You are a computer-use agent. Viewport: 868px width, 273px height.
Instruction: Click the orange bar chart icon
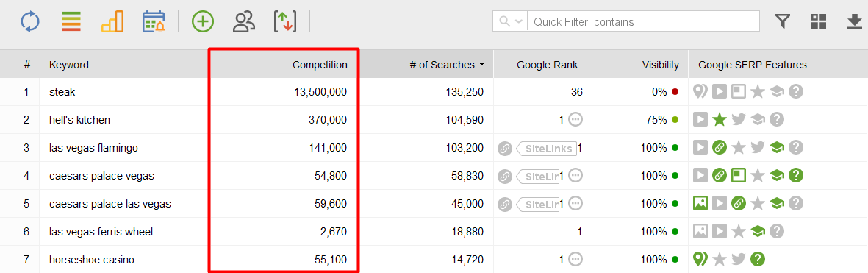click(x=112, y=22)
